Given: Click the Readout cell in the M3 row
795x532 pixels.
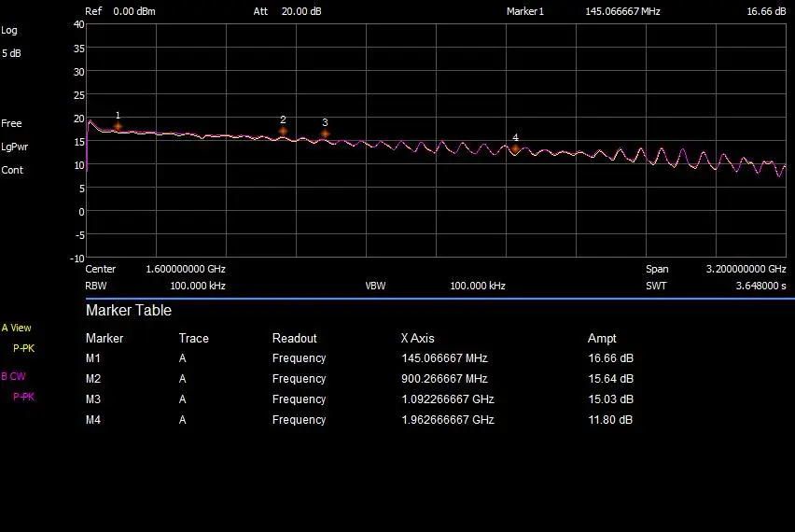Looking at the screenshot, I should (x=299, y=399).
